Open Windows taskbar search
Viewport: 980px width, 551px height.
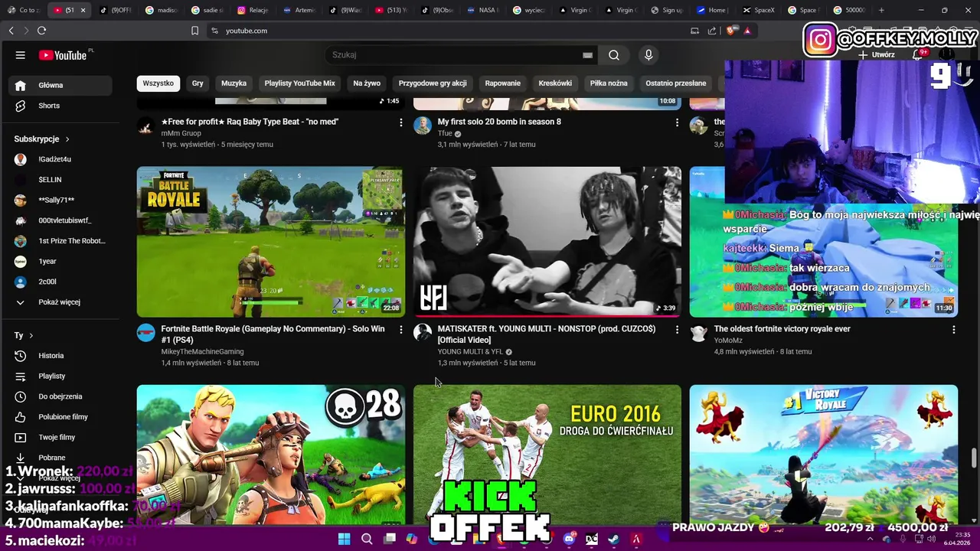[x=367, y=539]
